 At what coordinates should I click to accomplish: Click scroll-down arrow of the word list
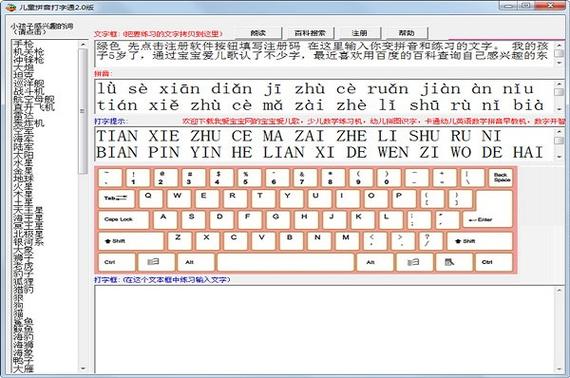(x=83, y=369)
